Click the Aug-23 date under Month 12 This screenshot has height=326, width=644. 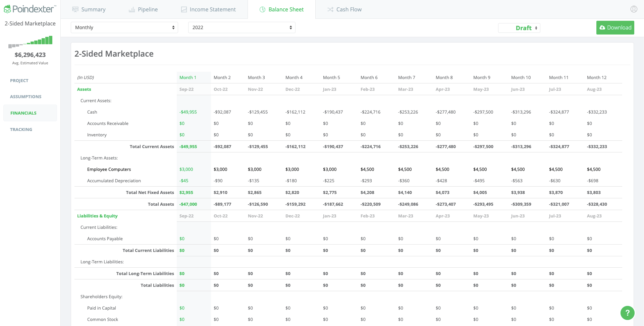coord(594,89)
